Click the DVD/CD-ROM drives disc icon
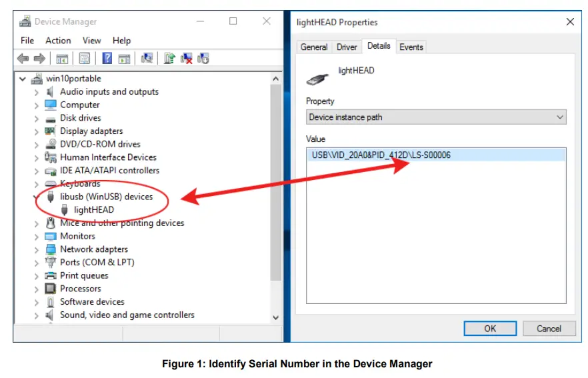This screenshot has height=378, width=588. pos(51,144)
